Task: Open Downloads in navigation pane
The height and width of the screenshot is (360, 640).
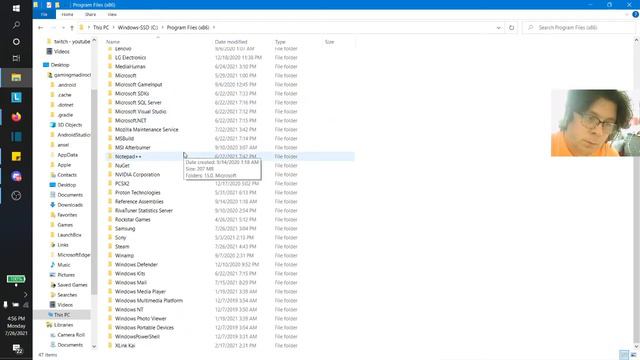Action: (x=70, y=205)
